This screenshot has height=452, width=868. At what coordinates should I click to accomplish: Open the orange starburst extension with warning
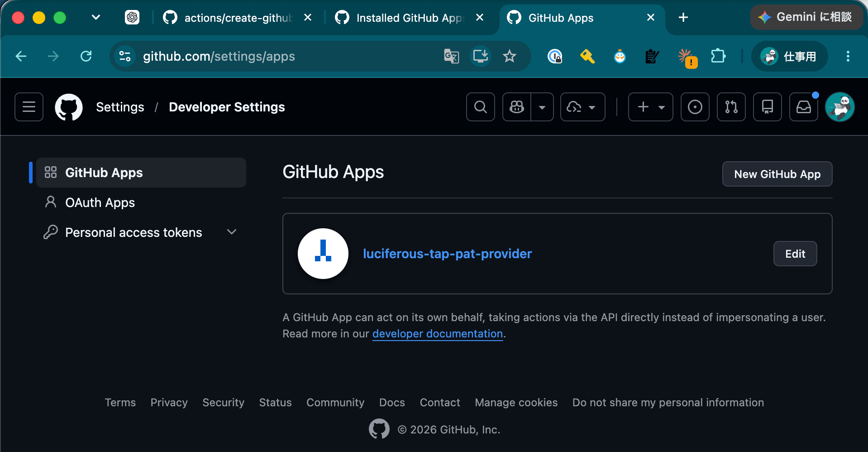[687, 58]
